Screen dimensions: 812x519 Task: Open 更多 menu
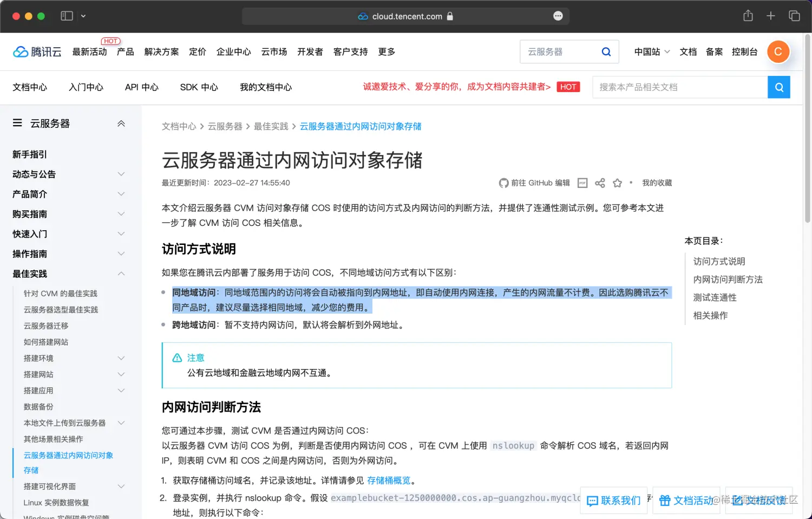[x=387, y=51]
